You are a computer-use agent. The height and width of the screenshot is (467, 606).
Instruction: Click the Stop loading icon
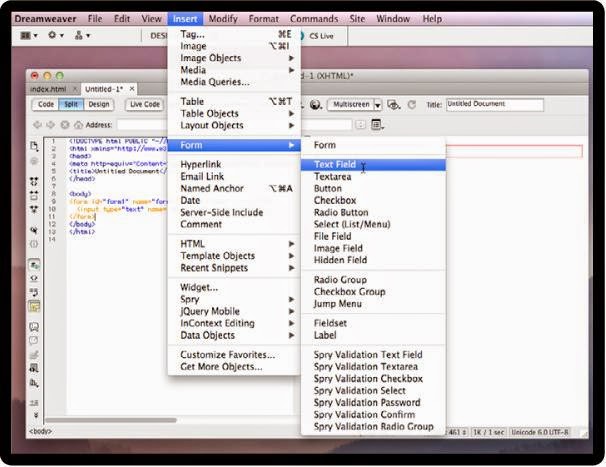(x=65, y=125)
